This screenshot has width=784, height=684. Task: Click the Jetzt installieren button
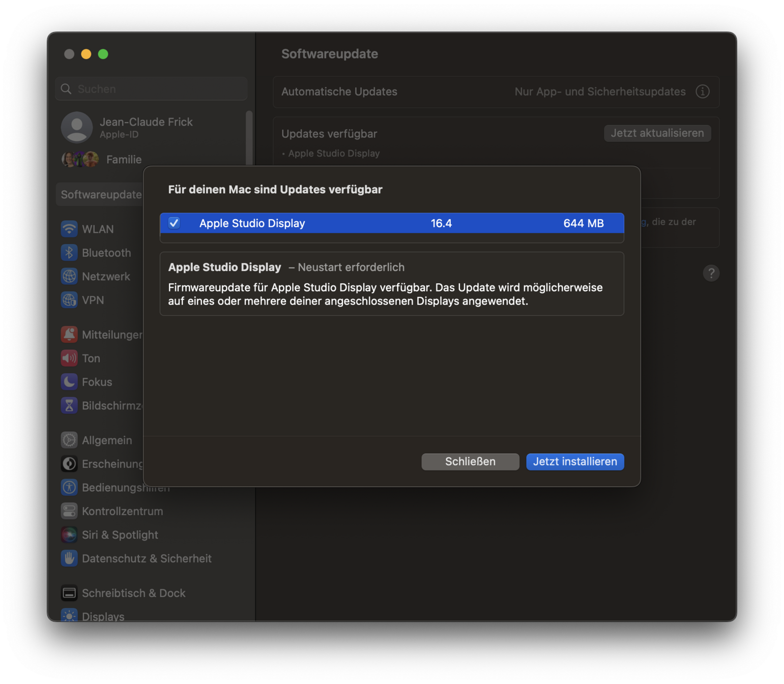pos(574,462)
